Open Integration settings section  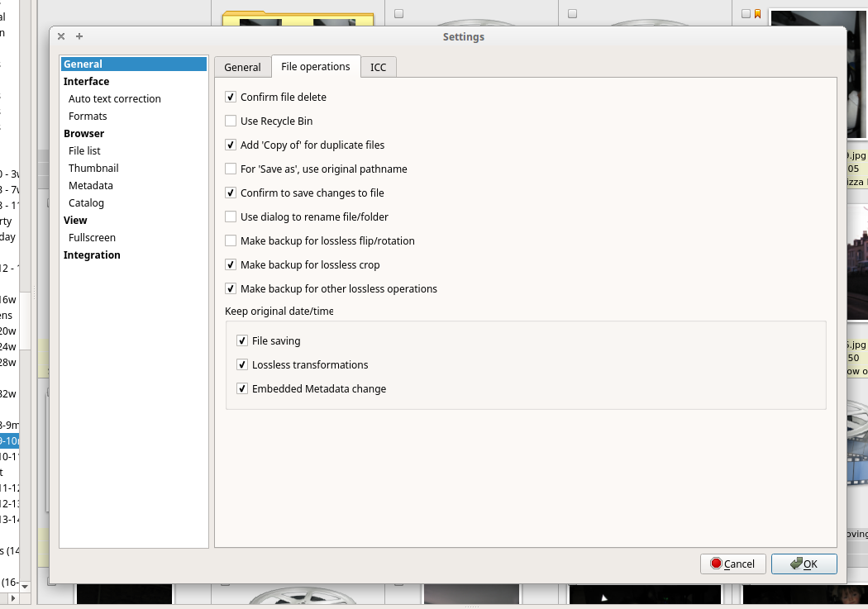(x=92, y=255)
